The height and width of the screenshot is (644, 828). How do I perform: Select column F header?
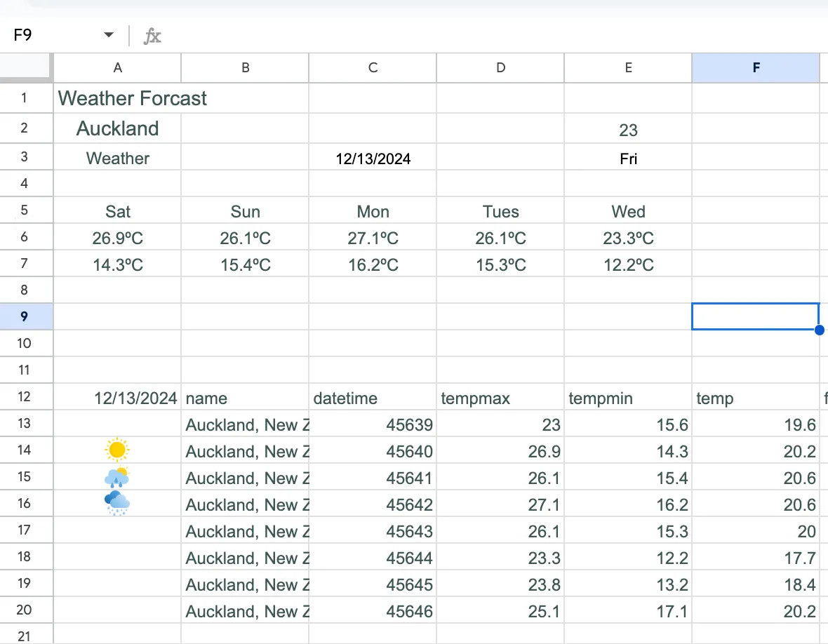click(x=756, y=67)
